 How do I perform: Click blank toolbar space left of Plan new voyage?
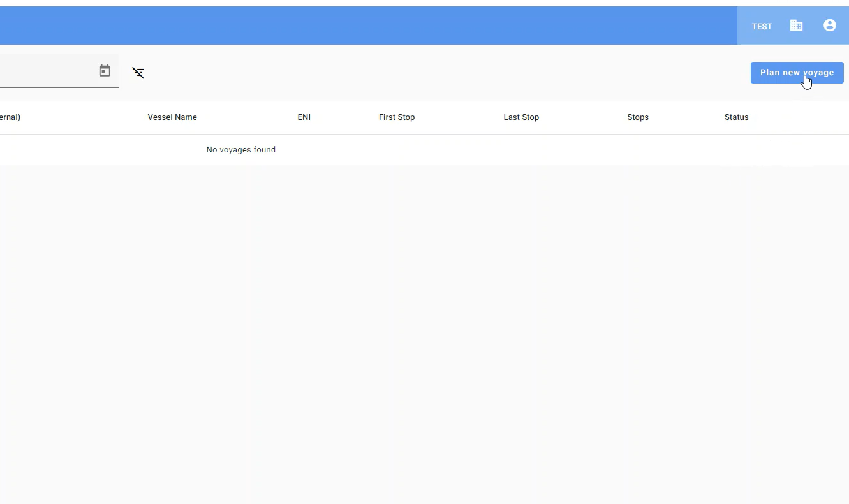point(447,73)
